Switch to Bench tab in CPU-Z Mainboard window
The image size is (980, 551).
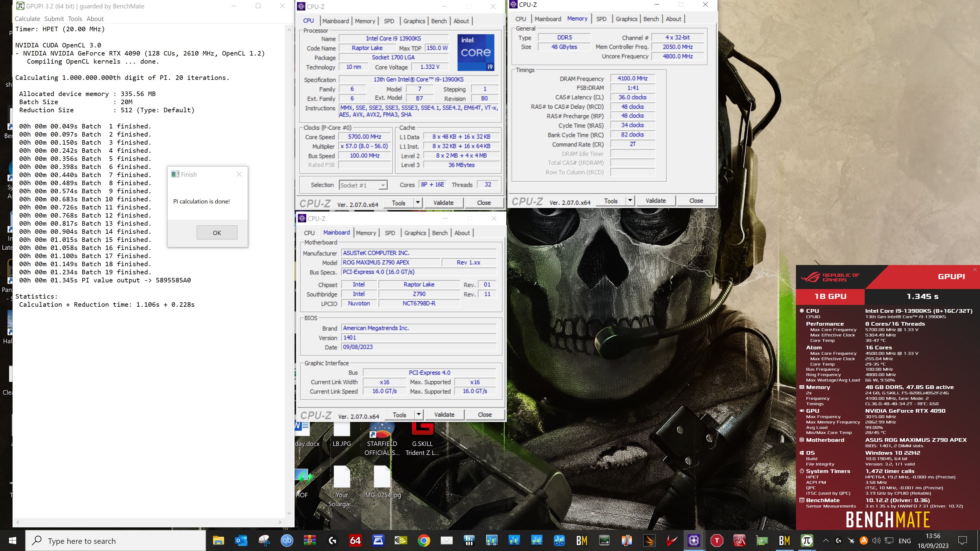440,233
